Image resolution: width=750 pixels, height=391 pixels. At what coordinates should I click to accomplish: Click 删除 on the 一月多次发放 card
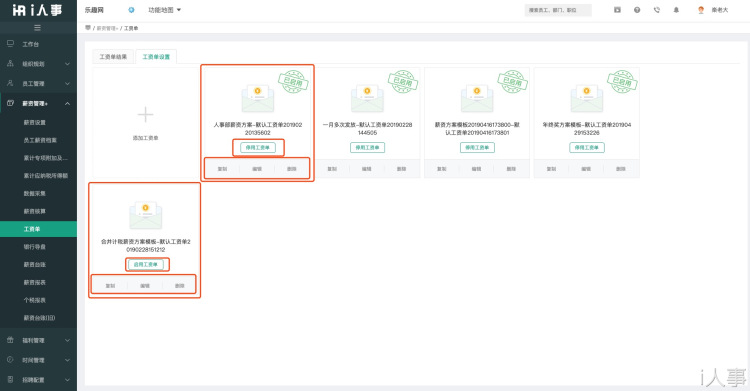pos(401,168)
